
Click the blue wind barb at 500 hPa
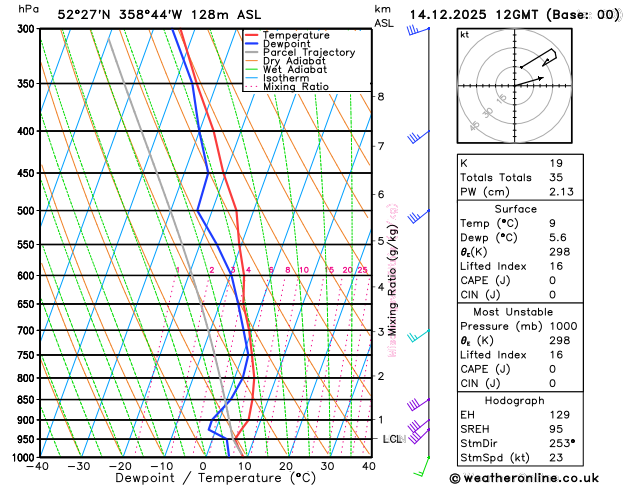[418, 216]
